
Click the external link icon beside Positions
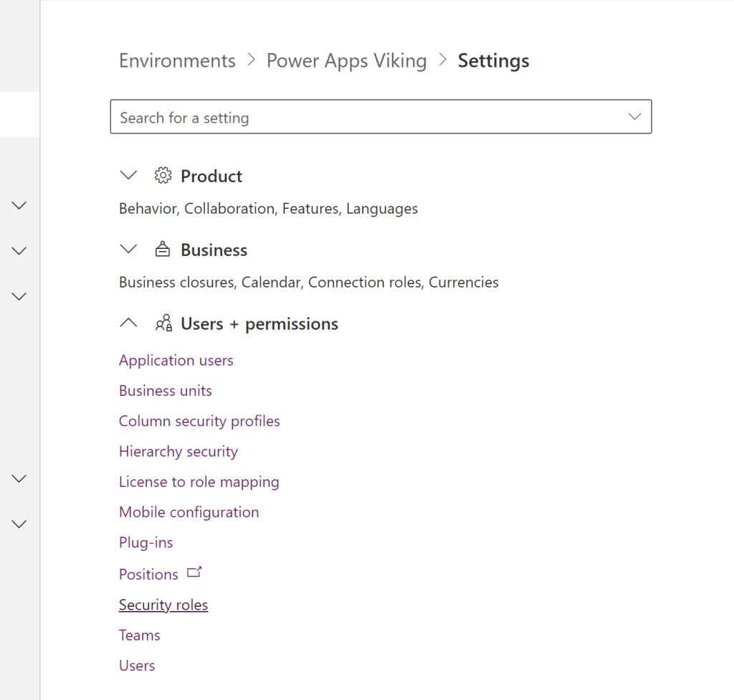point(194,572)
